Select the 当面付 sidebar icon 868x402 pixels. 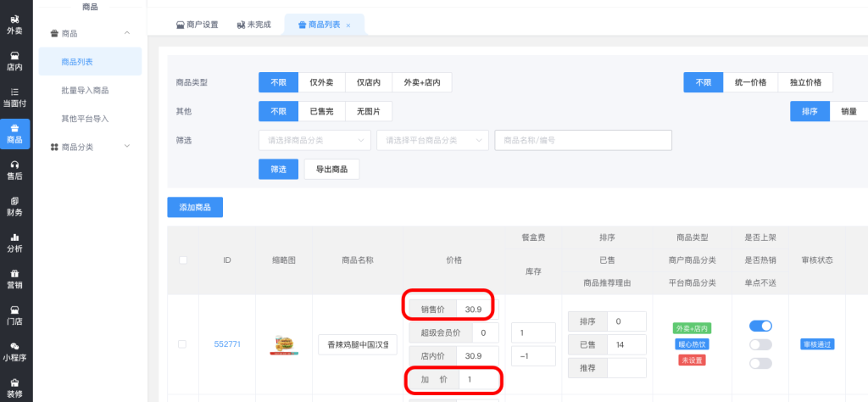click(14, 97)
